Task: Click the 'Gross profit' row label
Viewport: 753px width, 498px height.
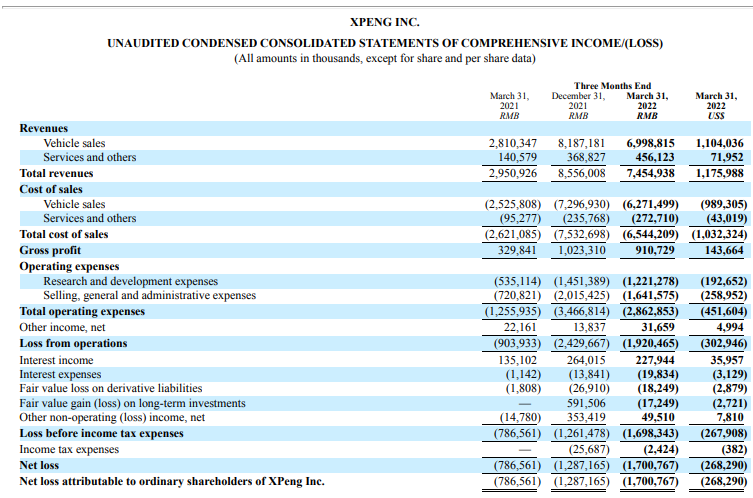Action: (50, 251)
